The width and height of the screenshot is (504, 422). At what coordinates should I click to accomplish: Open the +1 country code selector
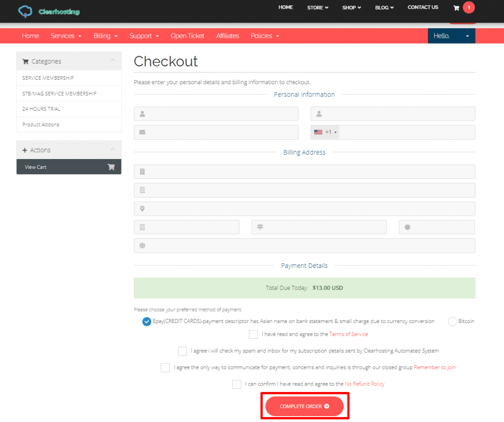[x=325, y=132]
